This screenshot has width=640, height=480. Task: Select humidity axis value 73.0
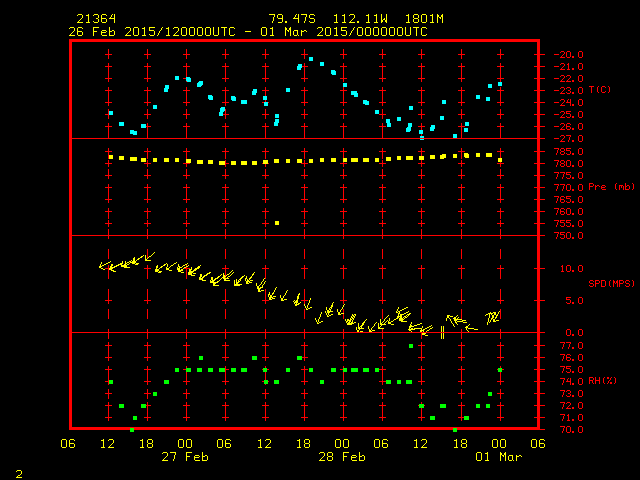click(x=571, y=394)
